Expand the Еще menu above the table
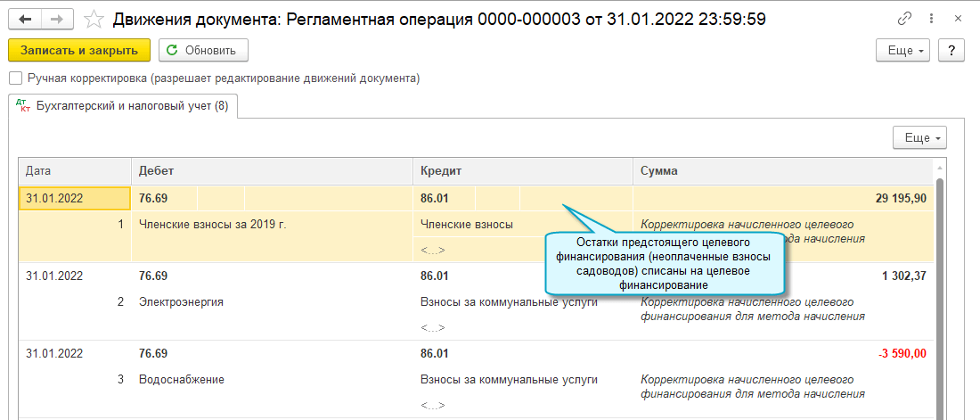980x420 pixels. tap(919, 138)
